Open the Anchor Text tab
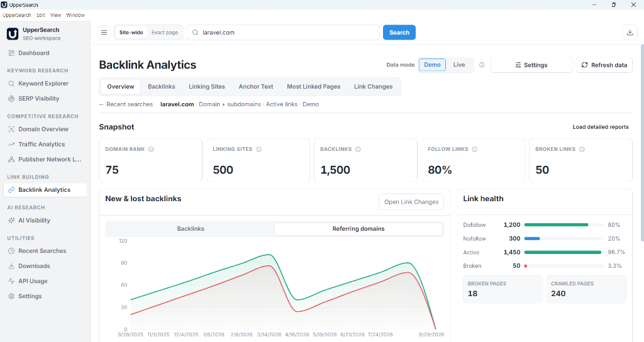This screenshot has height=342, width=644. pos(256,87)
